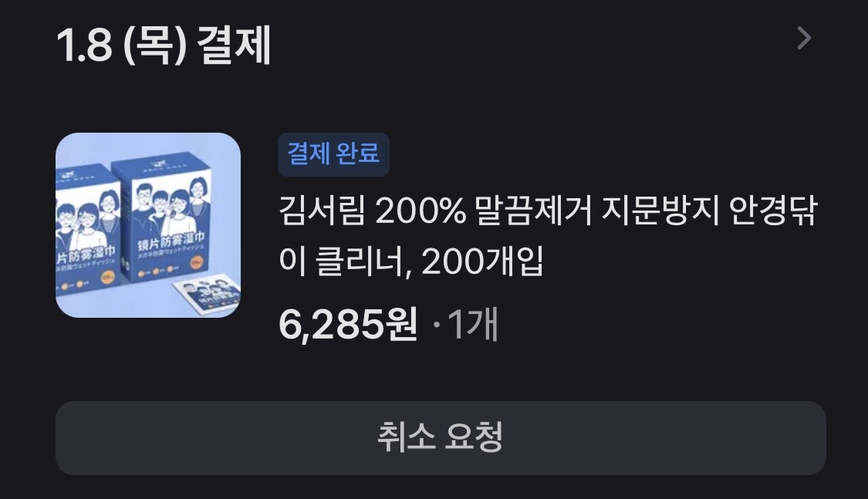The height and width of the screenshot is (499, 868).
Task: Open the 김서림 200% 말끔제거 product title
Action: [548, 236]
